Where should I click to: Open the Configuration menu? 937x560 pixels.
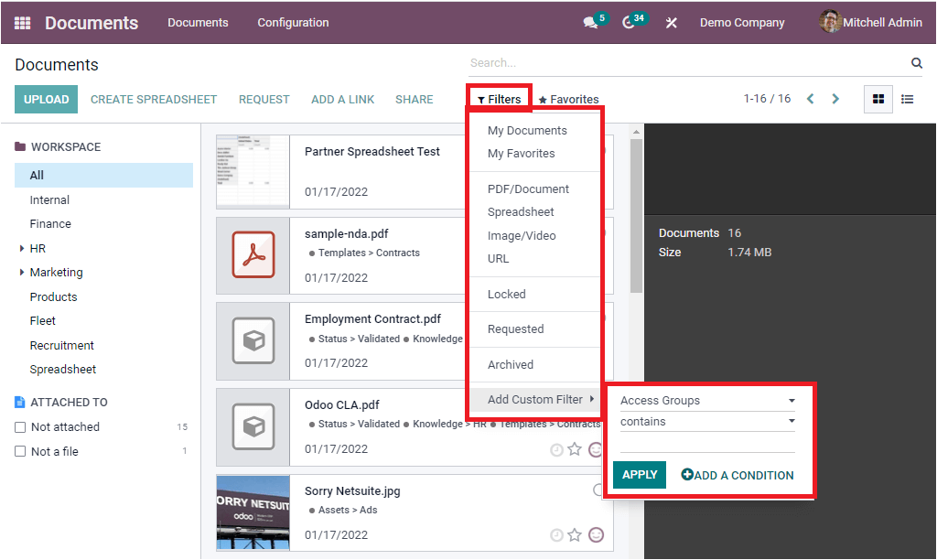[293, 23]
